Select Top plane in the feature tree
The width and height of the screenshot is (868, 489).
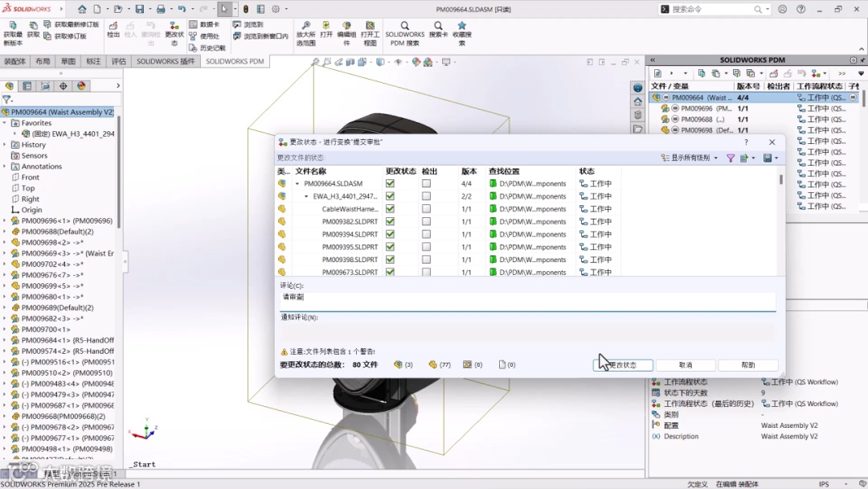(x=27, y=188)
